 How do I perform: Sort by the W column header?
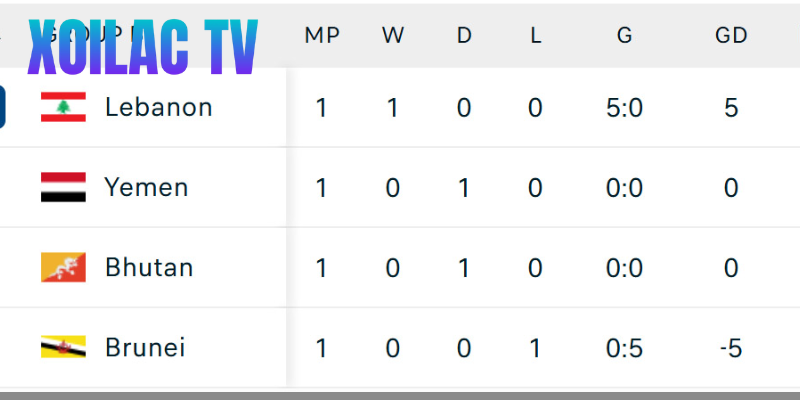tap(392, 35)
